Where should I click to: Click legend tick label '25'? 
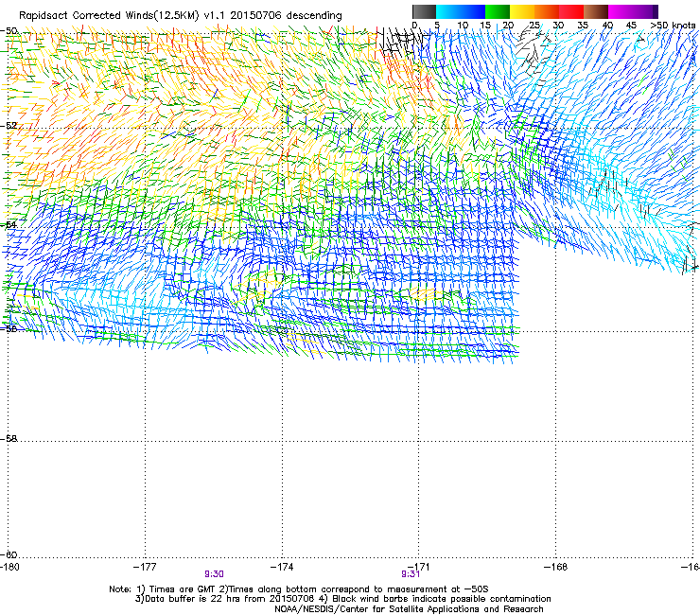[534, 26]
